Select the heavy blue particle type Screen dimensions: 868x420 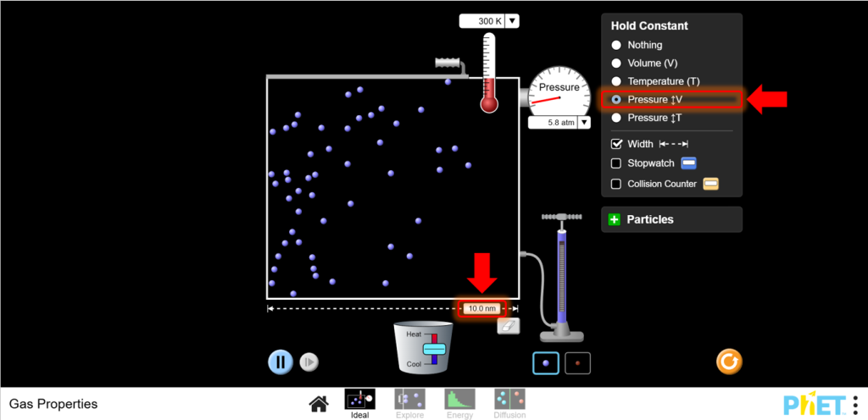pos(546,363)
